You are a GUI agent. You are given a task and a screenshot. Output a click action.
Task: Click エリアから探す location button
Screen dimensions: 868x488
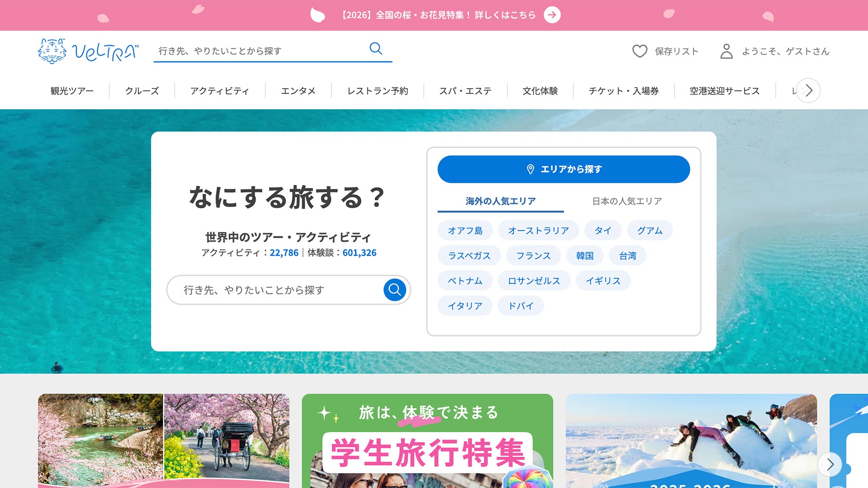(x=563, y=169)
